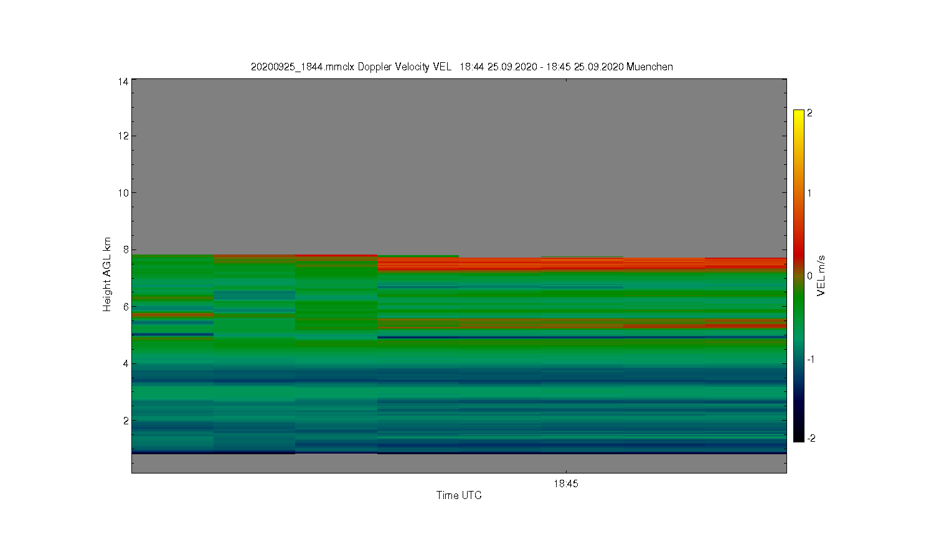This screenshot has height=560, width=934.
Task: Click the black bottom of the colorbar
Action: (799, 437)
